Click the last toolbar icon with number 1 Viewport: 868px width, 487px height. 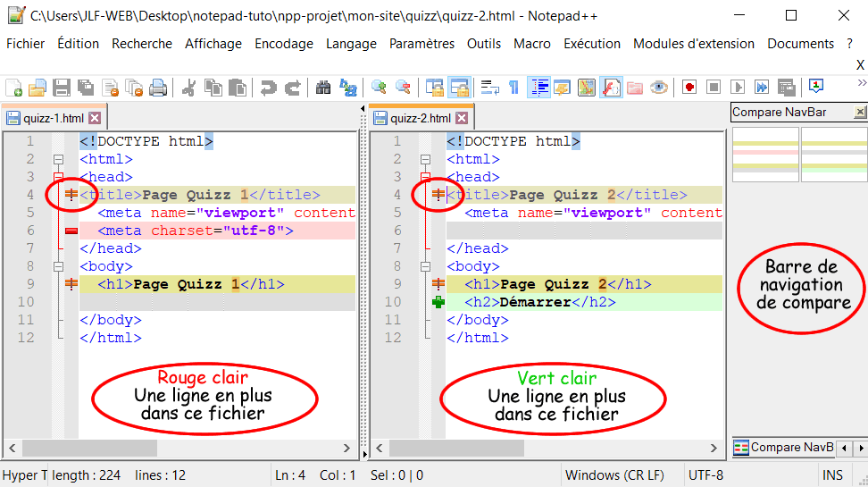[816, 87]
